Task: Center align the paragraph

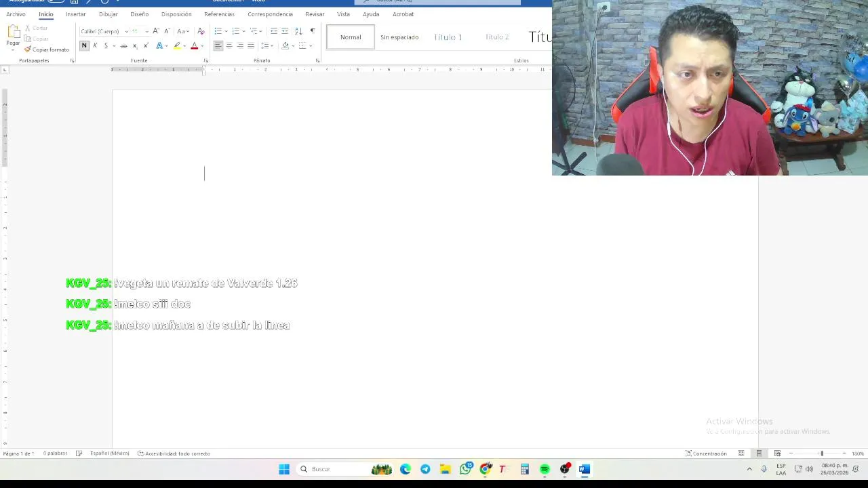Action: click(x=229, y=45)
